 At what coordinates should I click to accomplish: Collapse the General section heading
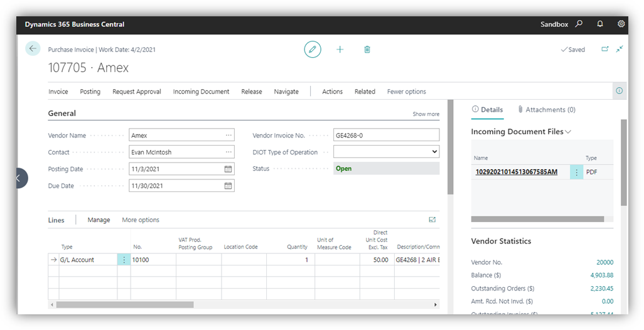(x=62, y=114)
